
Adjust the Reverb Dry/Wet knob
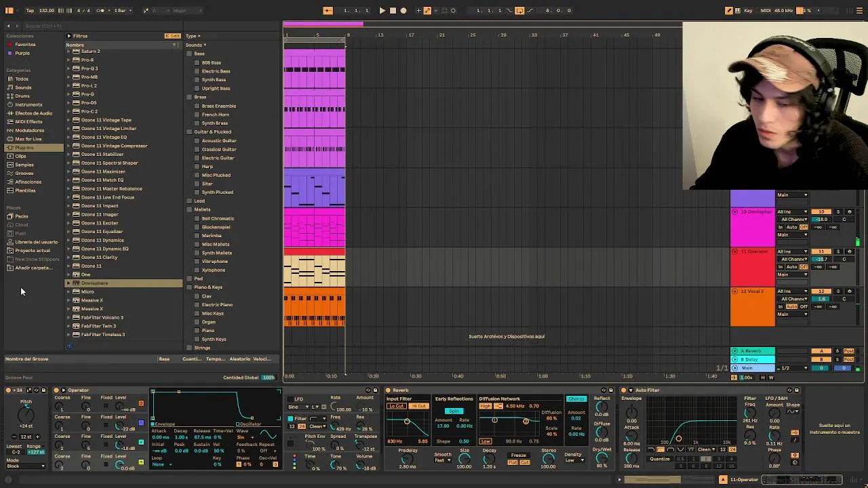601,458
